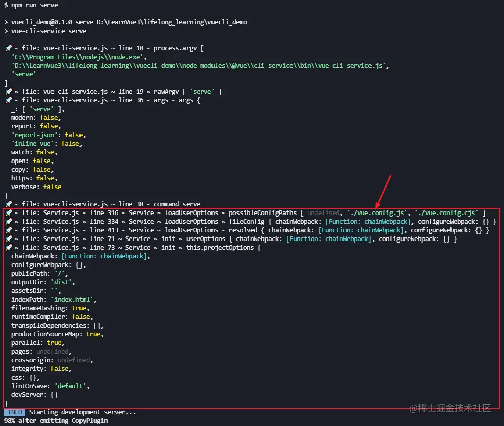The image size is (504, 426).
Task: Click the rocket icon on the 'line 73' row
Action: (x=9, y=248)
